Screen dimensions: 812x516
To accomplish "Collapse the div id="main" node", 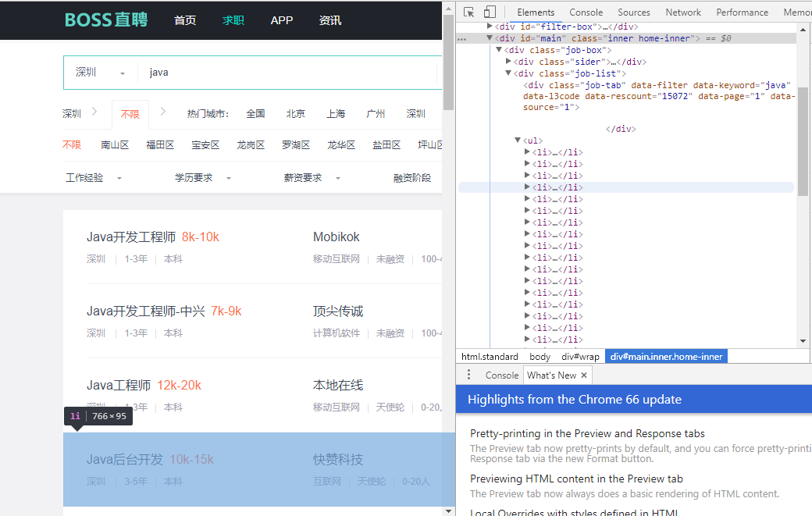I will (490, 37).
